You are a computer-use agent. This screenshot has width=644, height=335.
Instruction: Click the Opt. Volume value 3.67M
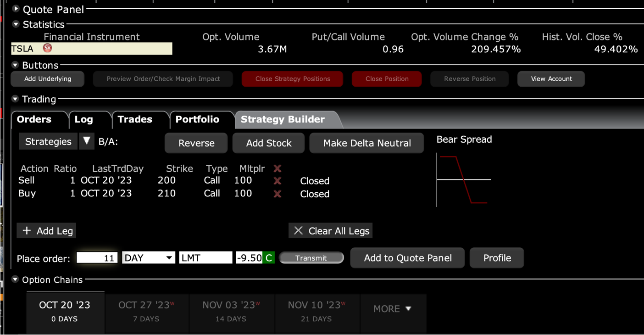pos(272,49)
